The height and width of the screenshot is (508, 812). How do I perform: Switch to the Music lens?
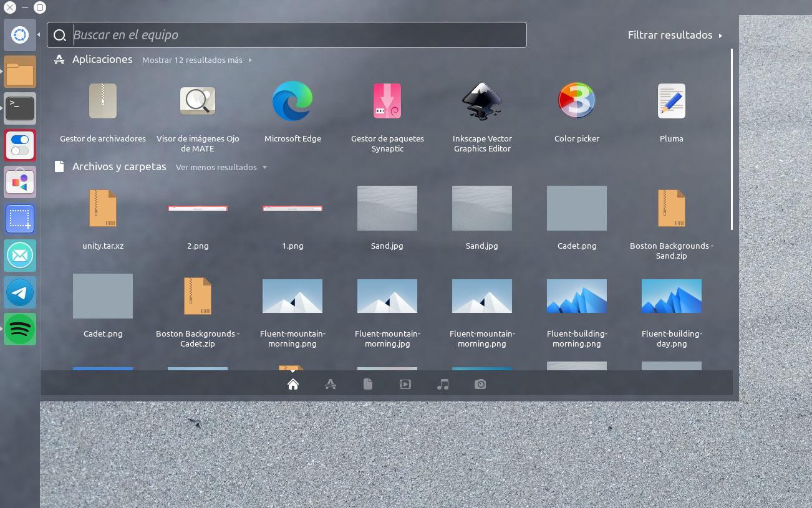click(x=443, y=384)
